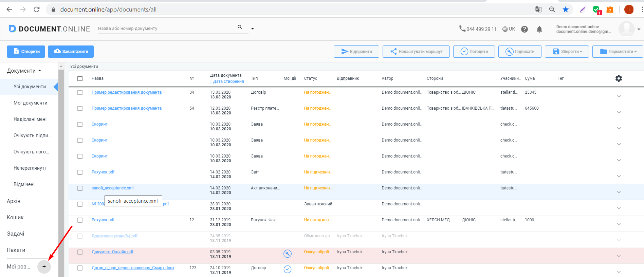Go back in browser history
The height and width of the screenshot is (277, 644).
[10, 10]
